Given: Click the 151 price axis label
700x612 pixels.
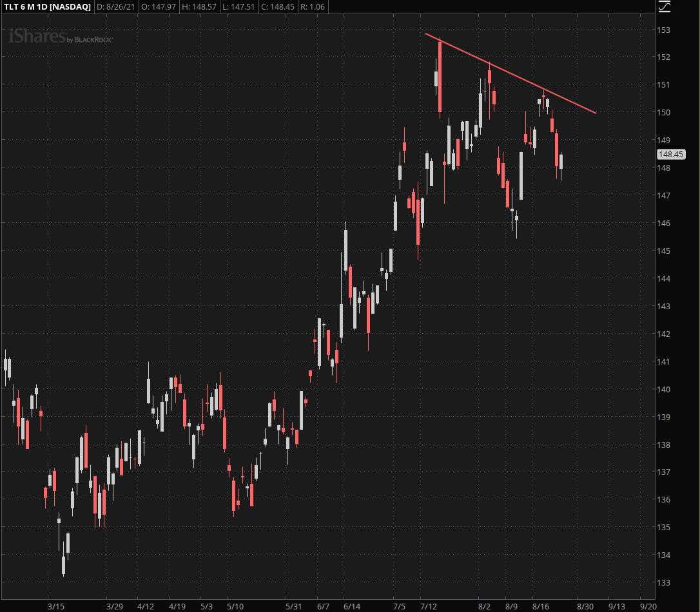Looking at the screenshot, I should pyautogui.click(x=664, y=85).
